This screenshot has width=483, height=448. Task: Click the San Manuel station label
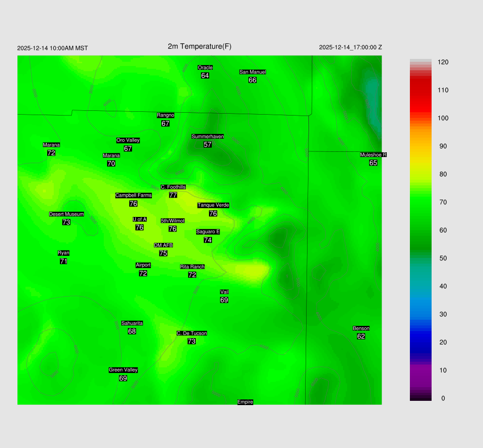(x=252, y=72)
